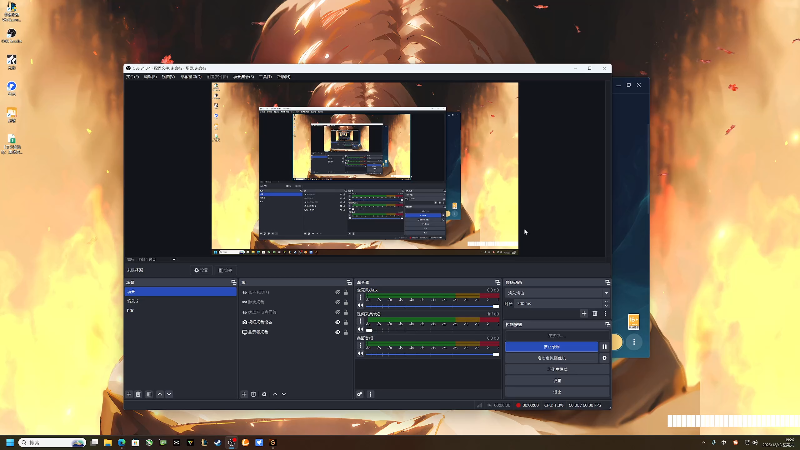
Task: Open the File menu in OBS
Action: click(x=132, y=77)
